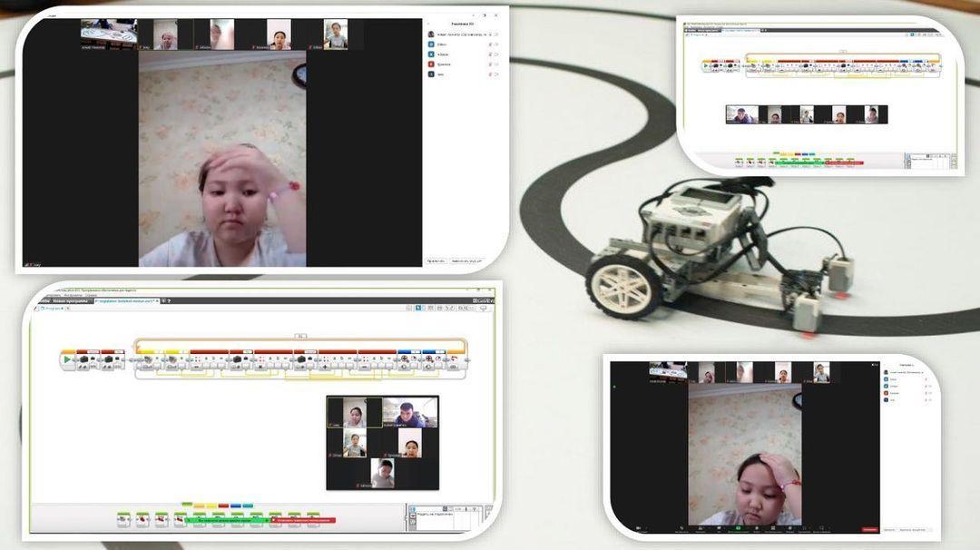Viewport: 980px width, 550px height.
Task: Activate the highlighted Select tool in large EV3 toolbar
Action: tap(418, 308)
